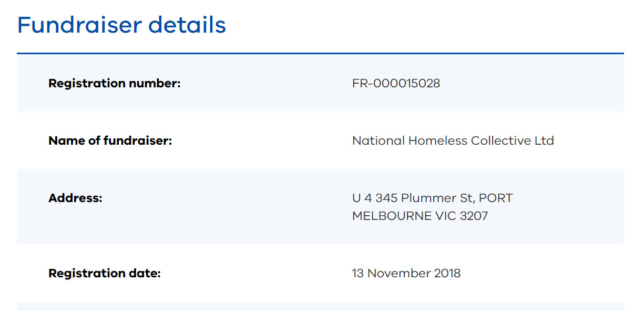Image resolution: width=644 pixels, height=311 pixels.
Task: Click postcode 3207 in address
Action: [473, 216]
